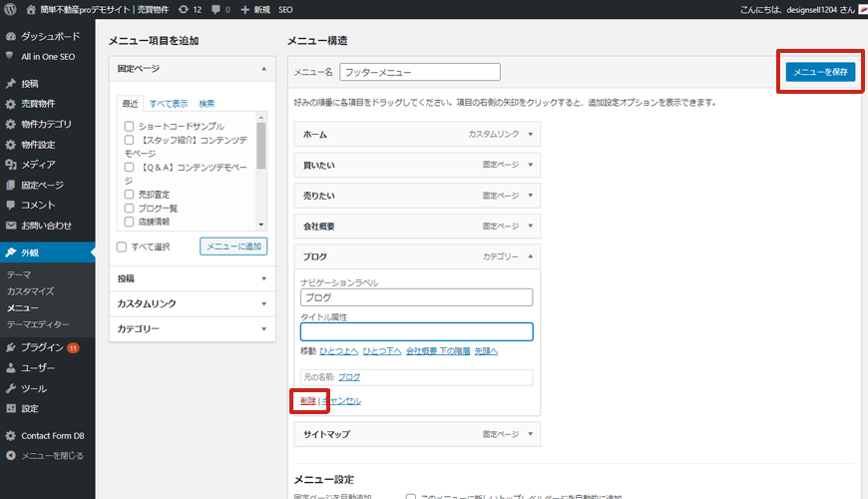Screen dimensions: 868x499
Task: Switch to the 検索 tab
Action: [207, 103]
